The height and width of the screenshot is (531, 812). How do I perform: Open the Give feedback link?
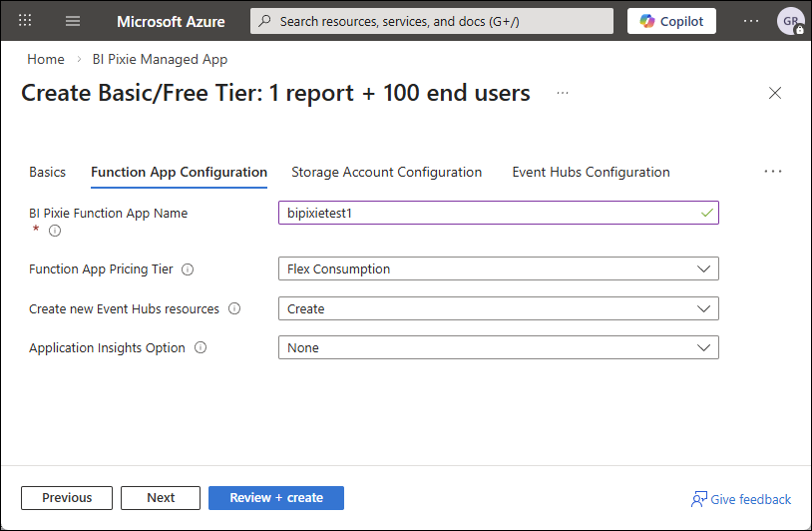click(x=741, y=499)
